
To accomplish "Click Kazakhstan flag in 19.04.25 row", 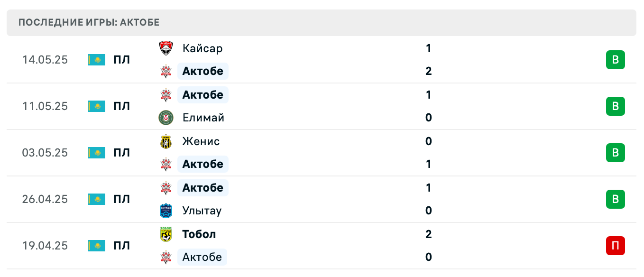I will (97, 246).
